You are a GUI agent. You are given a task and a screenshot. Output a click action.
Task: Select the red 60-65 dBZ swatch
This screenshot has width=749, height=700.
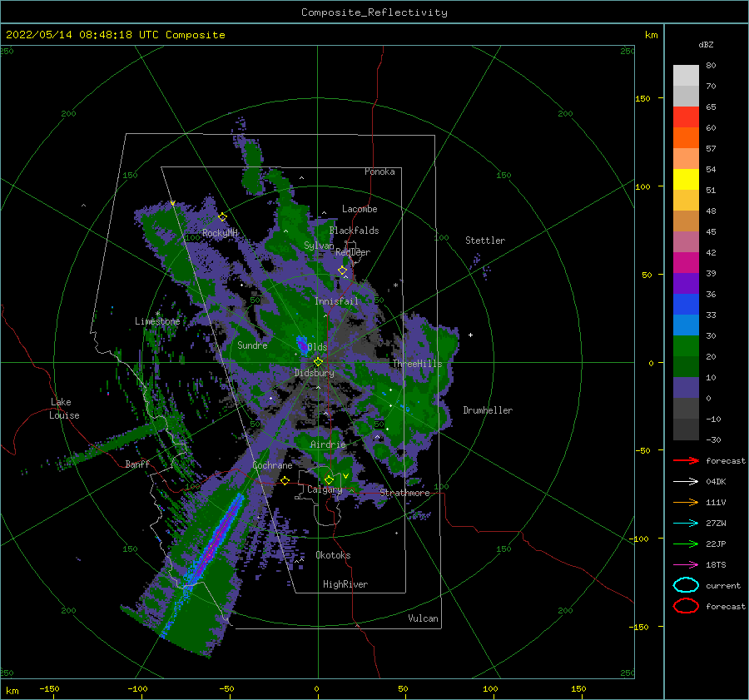click(x=686, y=117)
